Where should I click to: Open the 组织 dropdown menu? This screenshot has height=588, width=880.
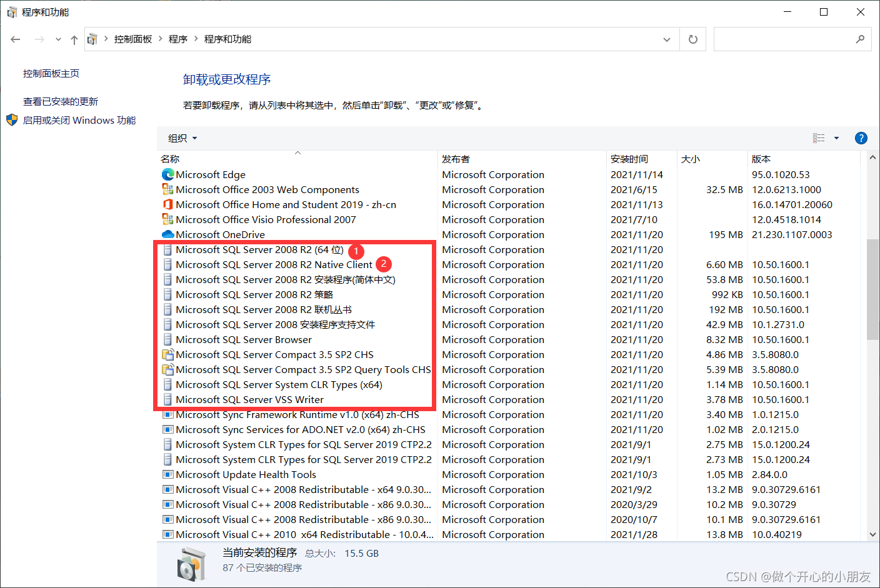[182, 138]
